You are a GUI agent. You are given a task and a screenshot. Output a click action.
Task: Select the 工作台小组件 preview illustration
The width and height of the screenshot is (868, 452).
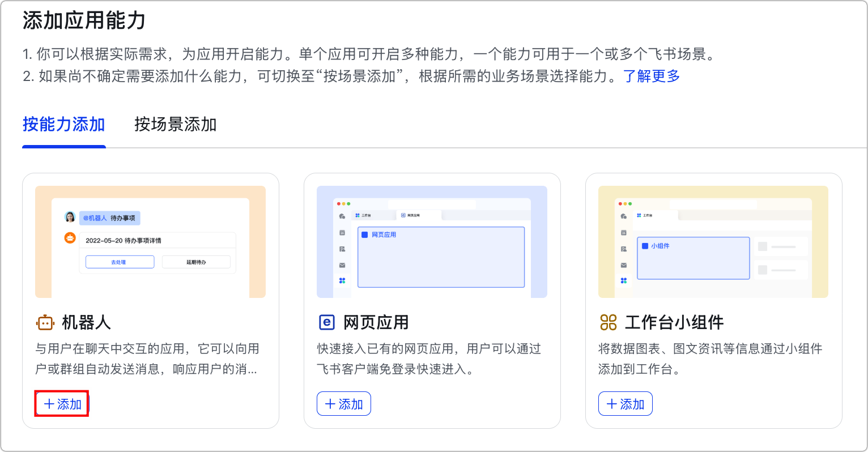coord(713,242)
